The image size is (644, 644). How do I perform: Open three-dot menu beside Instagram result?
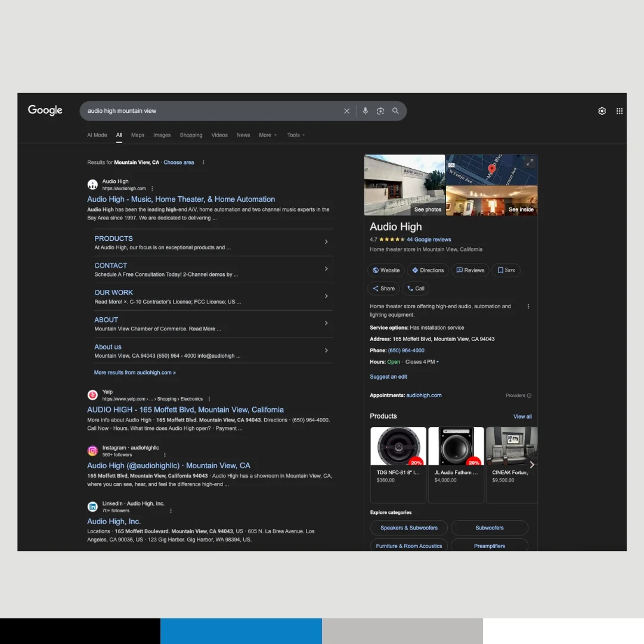click(x=165, y=454)
